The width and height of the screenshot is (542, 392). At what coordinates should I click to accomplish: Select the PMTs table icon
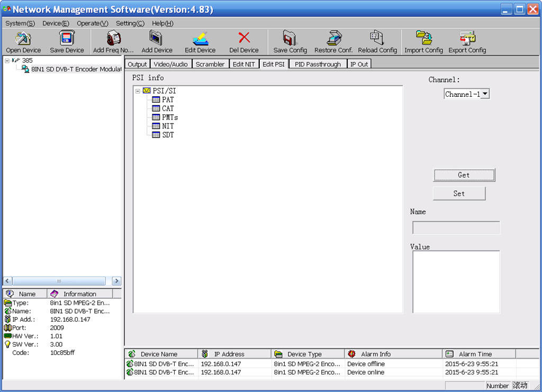tap(156, 117)
